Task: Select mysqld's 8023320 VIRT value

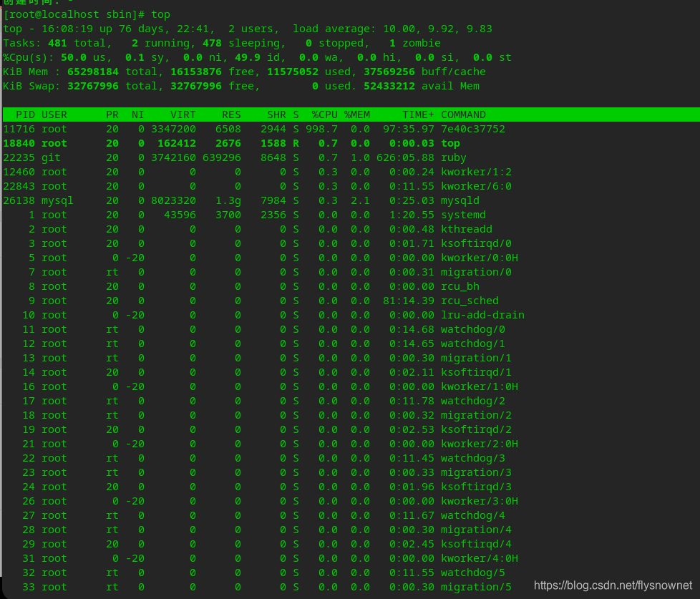Action: pyautogui.click(x=173, y=200)
